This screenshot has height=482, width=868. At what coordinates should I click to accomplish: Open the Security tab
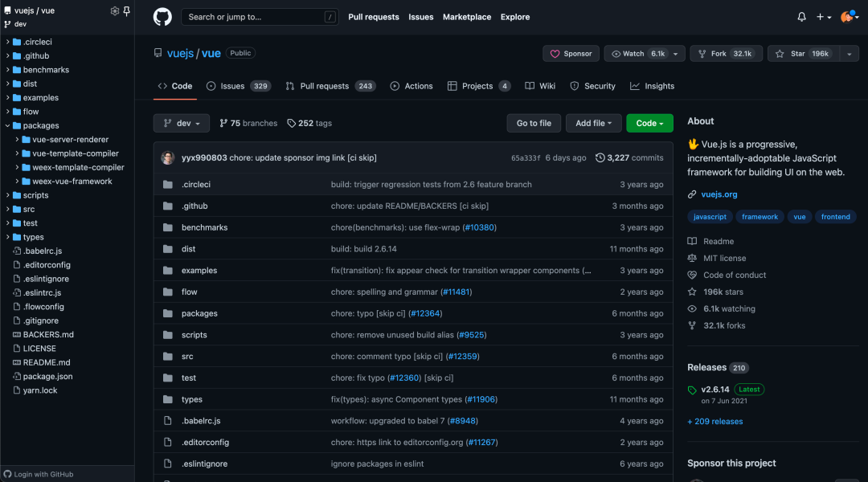point(592,86)
